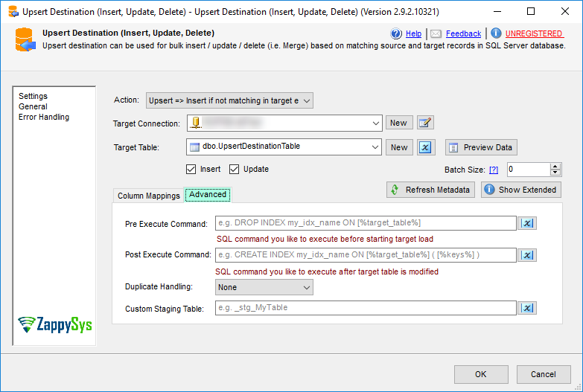Viewport: 583px width, 392px height.
Task: Click the Upsert Destination database icon in header
Action: (x=25, y=39)
